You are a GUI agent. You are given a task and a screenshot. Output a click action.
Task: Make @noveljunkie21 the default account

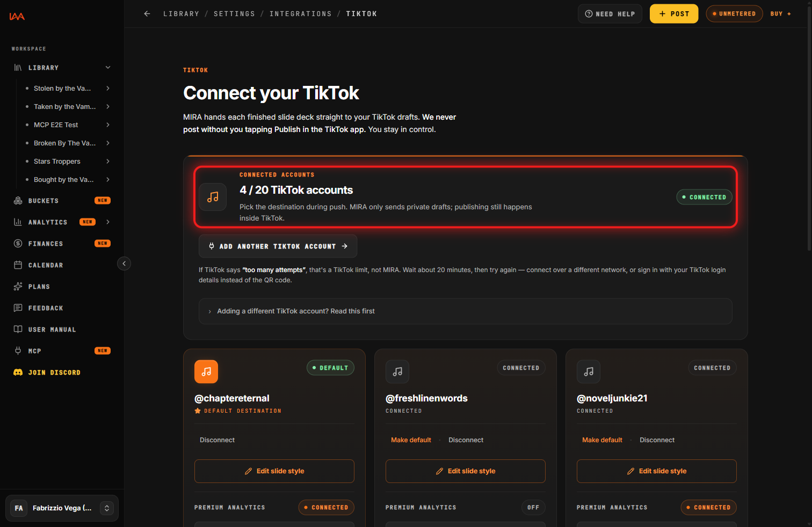click(602, 440)
